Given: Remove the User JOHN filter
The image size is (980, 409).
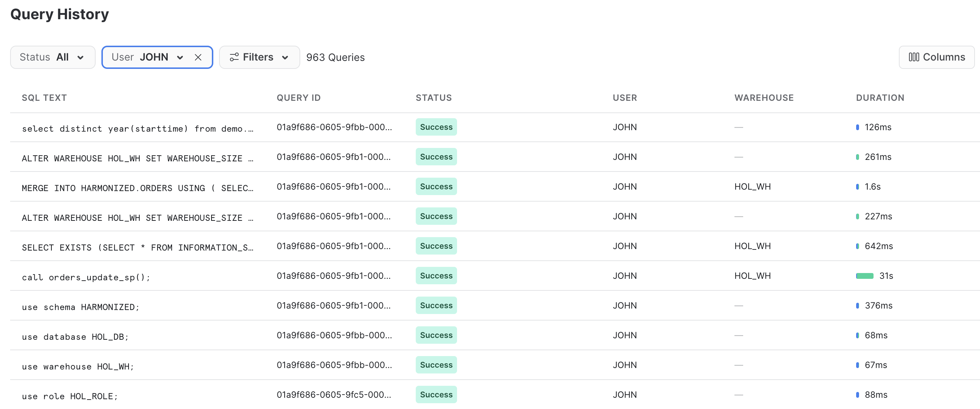Looking at the screenshot, I should point(198,57).
